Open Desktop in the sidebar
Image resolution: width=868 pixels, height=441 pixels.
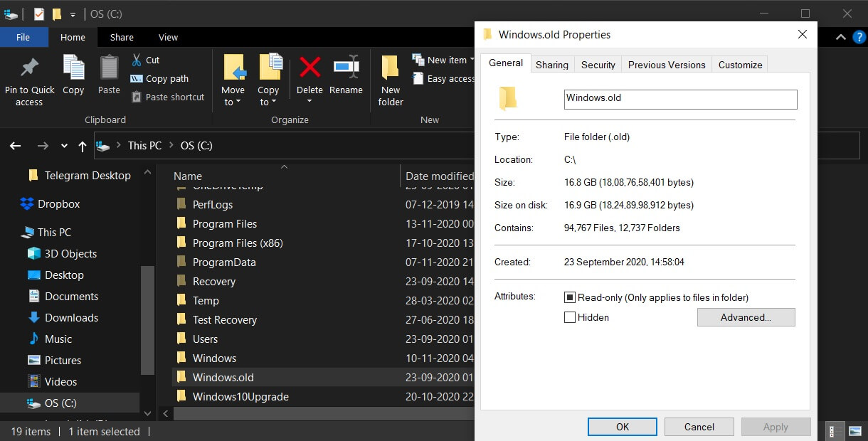(x=64, y=275)
